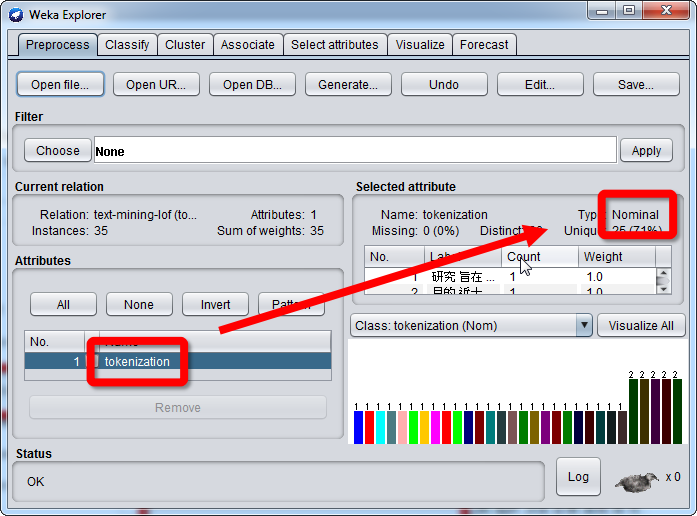Click the No. header in the attributes list
Viewport: 697px width, 516px height.
point(55,341)
